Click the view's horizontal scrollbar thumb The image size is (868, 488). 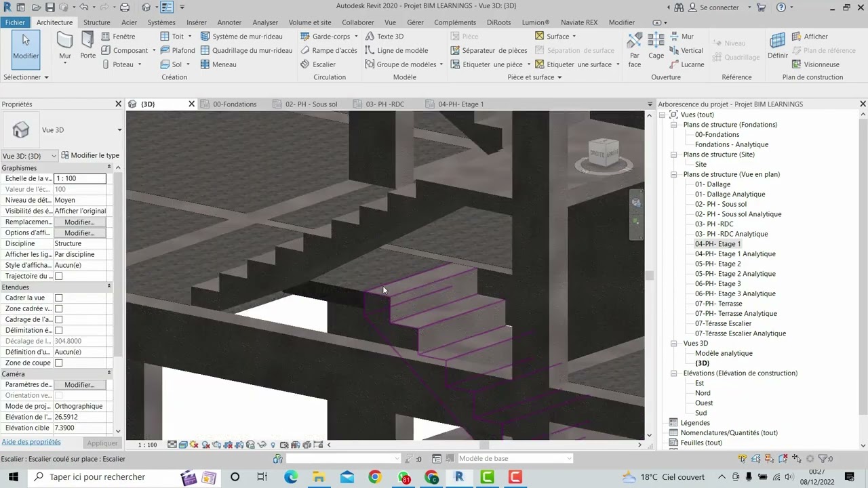[484, 445]
